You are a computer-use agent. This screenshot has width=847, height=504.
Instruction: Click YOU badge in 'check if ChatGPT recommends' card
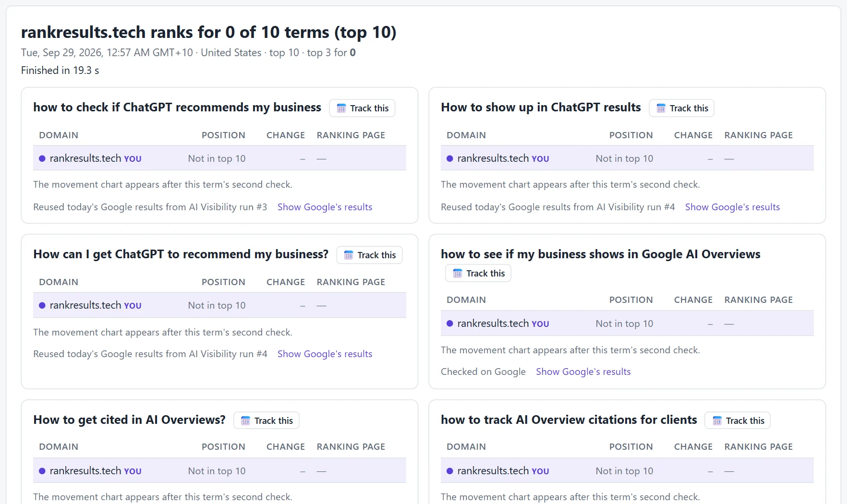tap(133, 159)
